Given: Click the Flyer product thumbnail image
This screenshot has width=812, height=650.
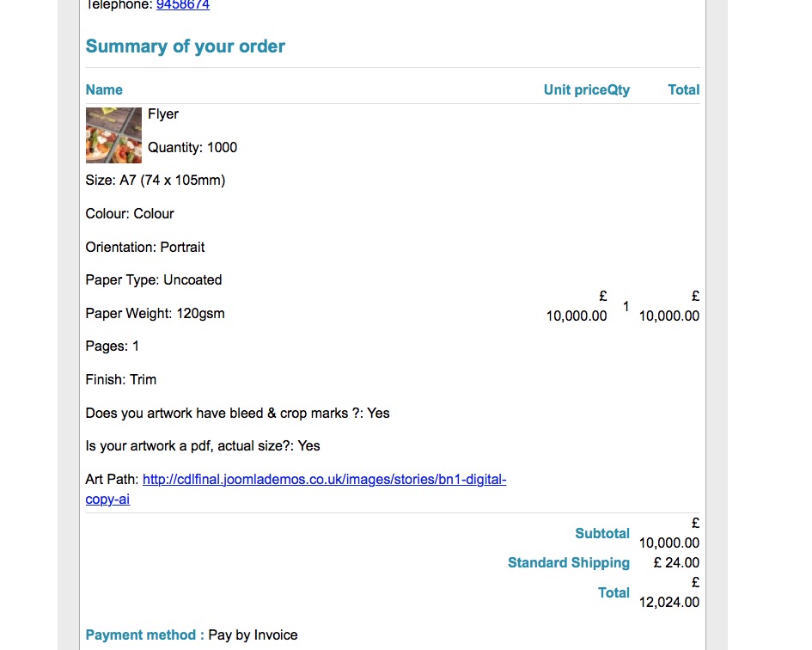Looking at the screenshot, I should (x=113, y=135).
